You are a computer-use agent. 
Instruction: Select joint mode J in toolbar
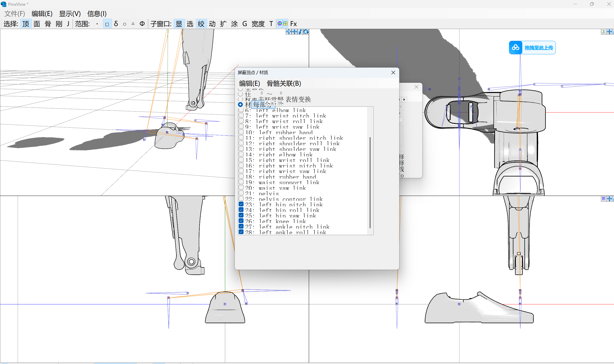point(68,24)
